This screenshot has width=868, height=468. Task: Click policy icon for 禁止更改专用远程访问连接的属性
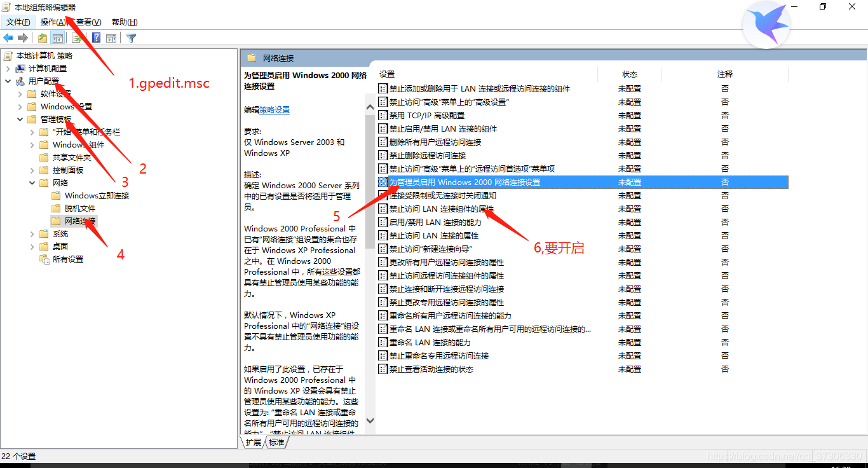[383, 302]
